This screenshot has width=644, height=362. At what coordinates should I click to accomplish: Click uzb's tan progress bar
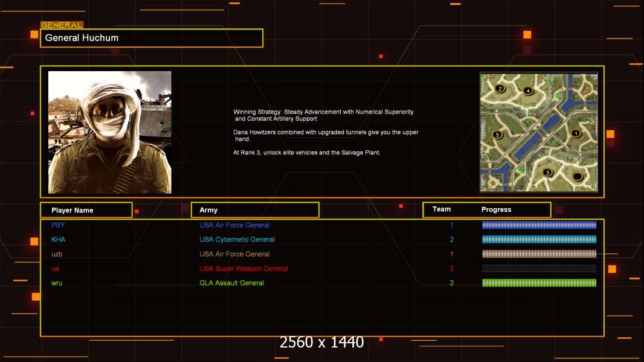(539, 254)
